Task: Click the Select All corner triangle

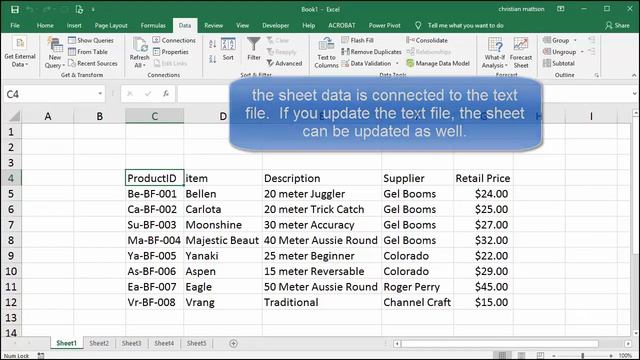Action: point(14,117)
